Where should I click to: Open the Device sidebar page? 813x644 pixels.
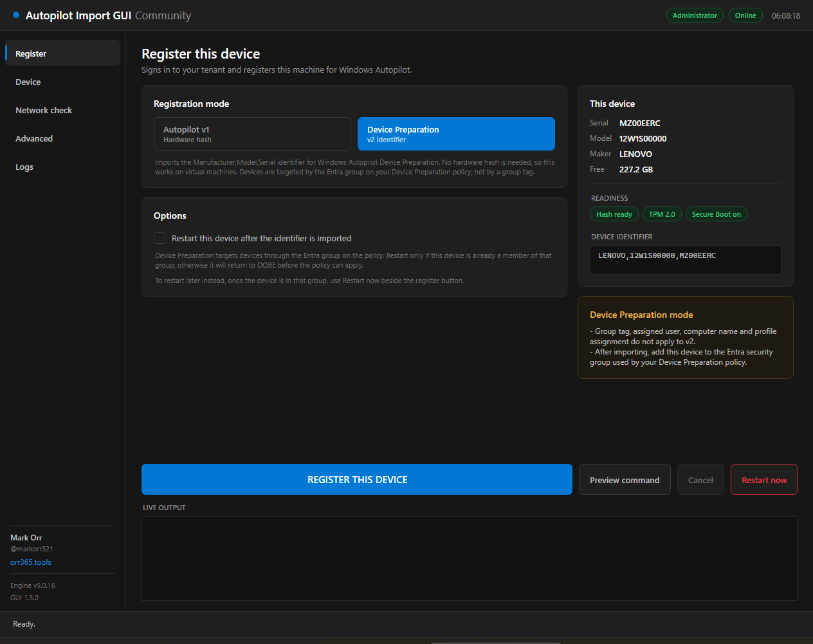click(x=62, y=82)
